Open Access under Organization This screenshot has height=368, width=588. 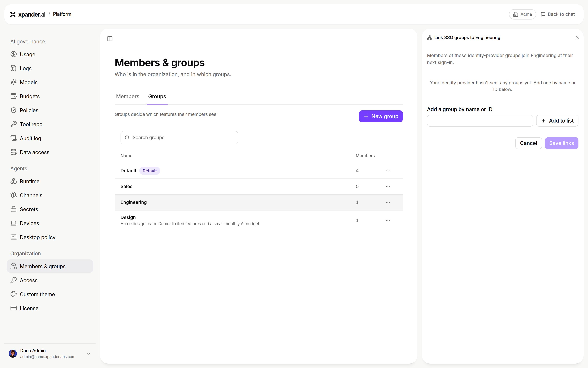point(50,280)
